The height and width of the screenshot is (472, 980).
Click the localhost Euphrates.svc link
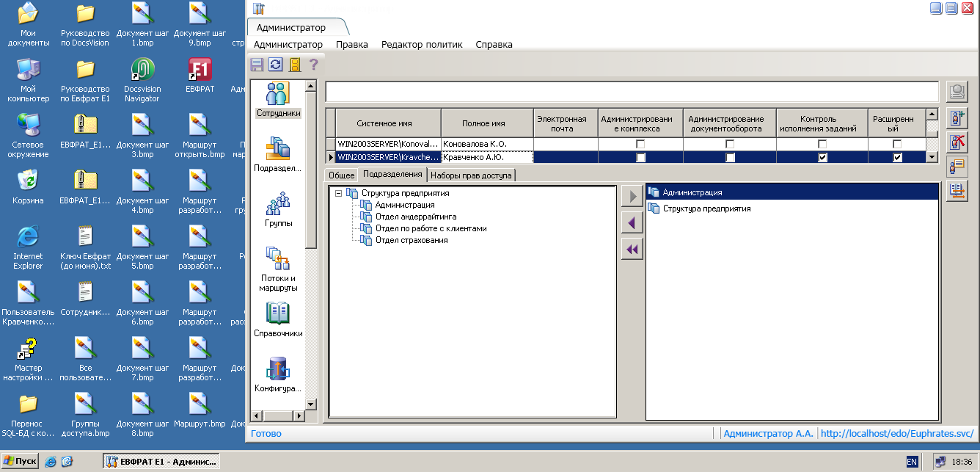click(897, 434)
